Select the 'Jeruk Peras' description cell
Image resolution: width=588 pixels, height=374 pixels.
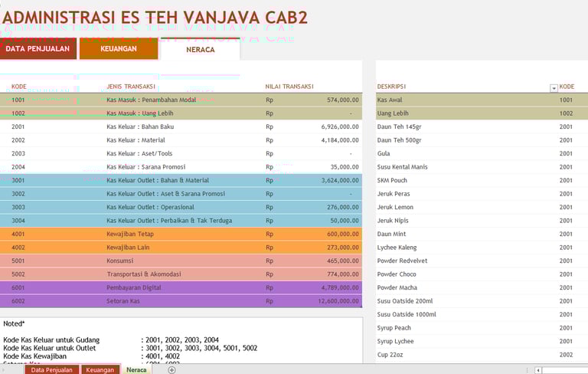394,194
